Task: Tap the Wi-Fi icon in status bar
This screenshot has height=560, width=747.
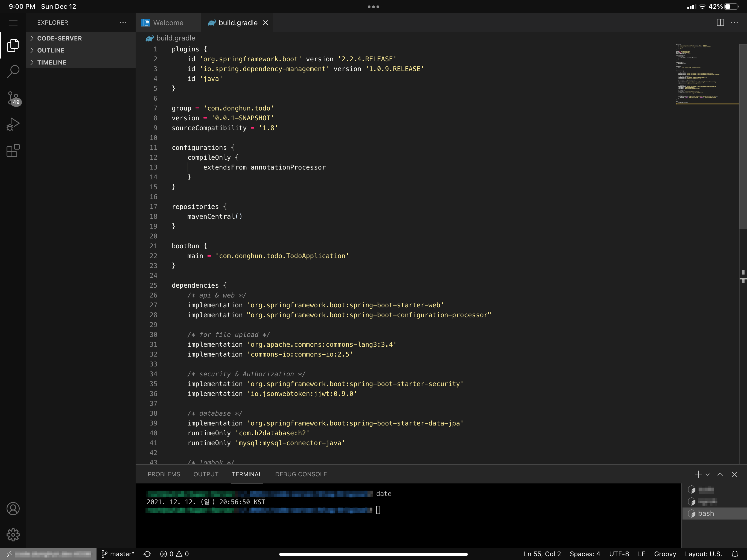Action: (x=702, y=7)
